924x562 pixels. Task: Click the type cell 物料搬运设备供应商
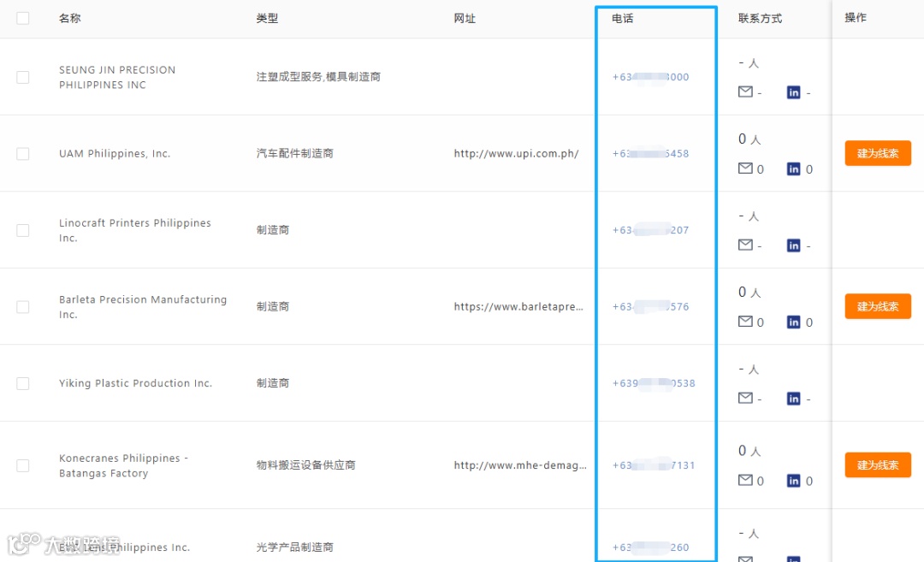[x=305, y=464]
